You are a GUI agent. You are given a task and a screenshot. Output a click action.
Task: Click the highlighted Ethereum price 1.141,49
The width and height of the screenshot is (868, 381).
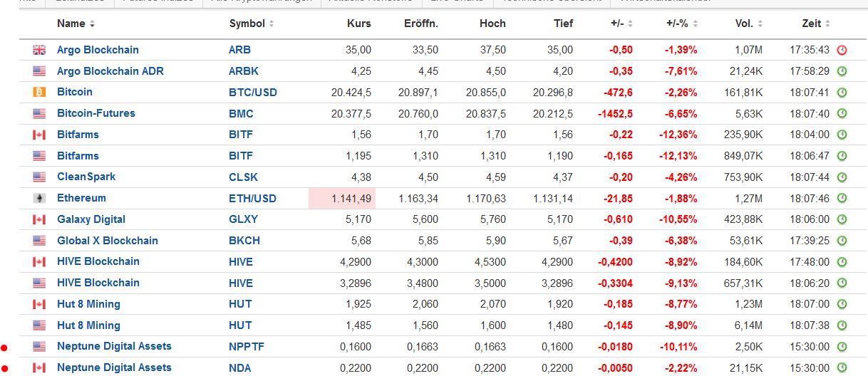[342, 198]
